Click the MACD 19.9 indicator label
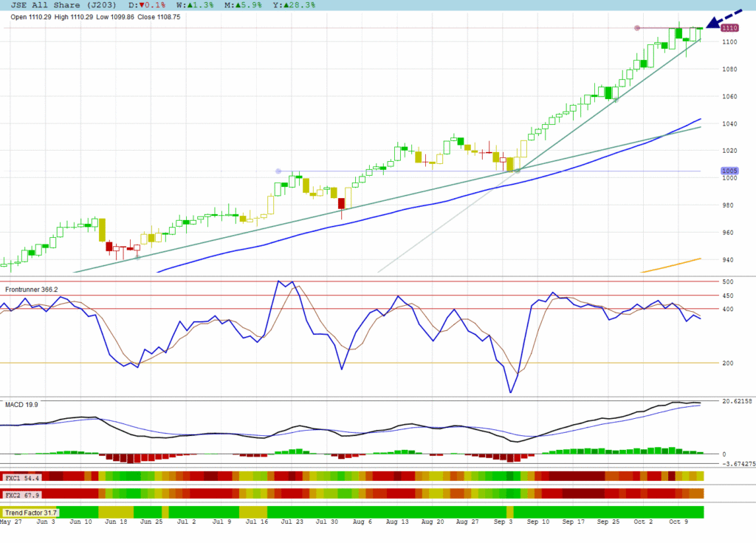 [x=21, y=405]
